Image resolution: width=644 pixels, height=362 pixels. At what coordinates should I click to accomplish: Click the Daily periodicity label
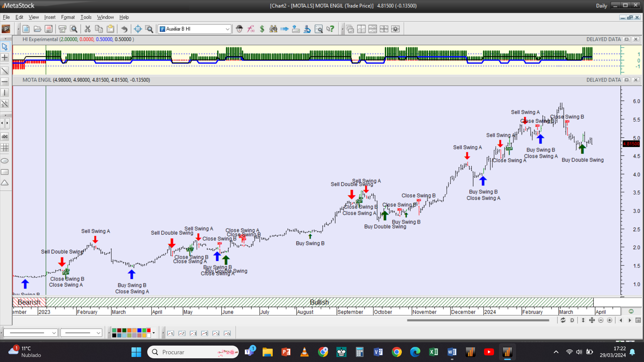601,6
